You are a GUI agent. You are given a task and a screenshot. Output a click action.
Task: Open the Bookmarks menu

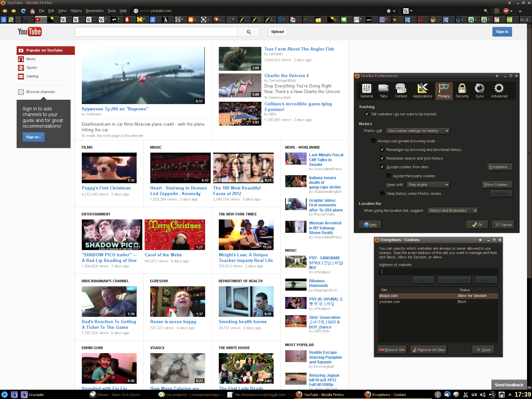click(94, 11)
